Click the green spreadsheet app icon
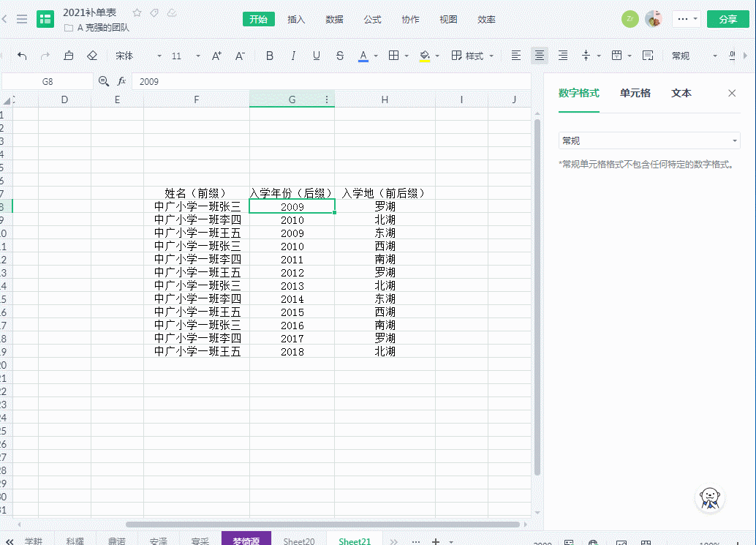756x545 pixels. click(45, 19)
